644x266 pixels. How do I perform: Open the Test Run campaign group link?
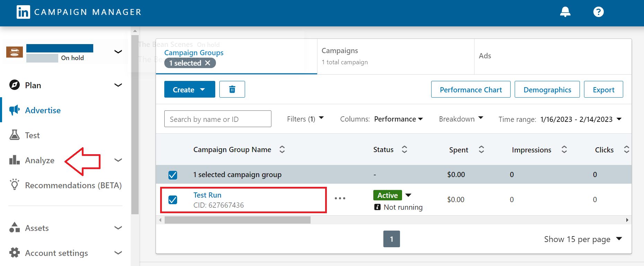click(207, 195)
